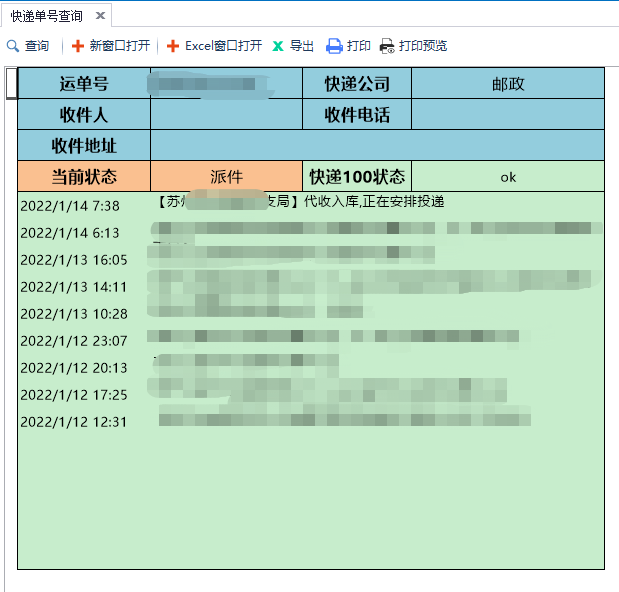Click the magnifier Query icon
This screenshot has height=592, width=619.
13,46
